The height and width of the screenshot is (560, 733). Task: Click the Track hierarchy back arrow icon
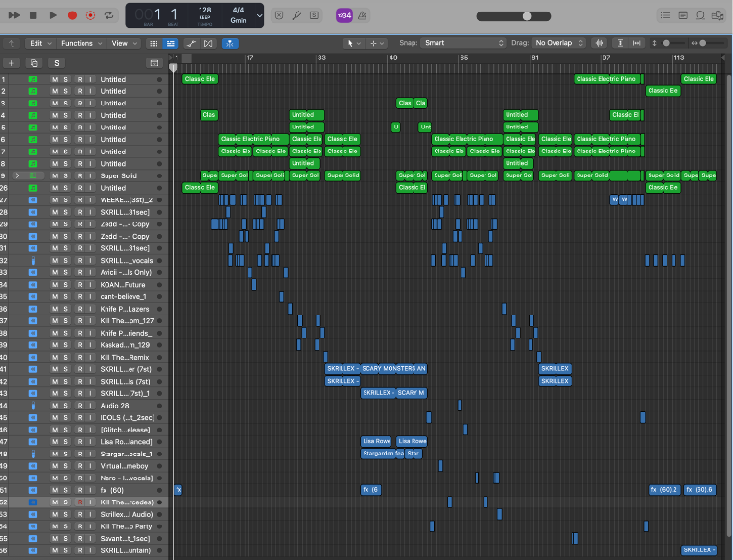(12, 43)
